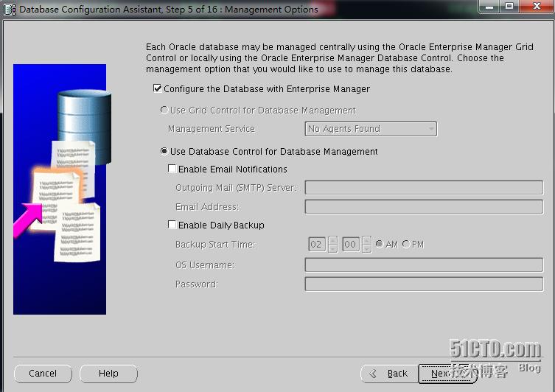Select the AM radio button
Image resolution: width=555 pixels, height=392 pixels.
379,244
